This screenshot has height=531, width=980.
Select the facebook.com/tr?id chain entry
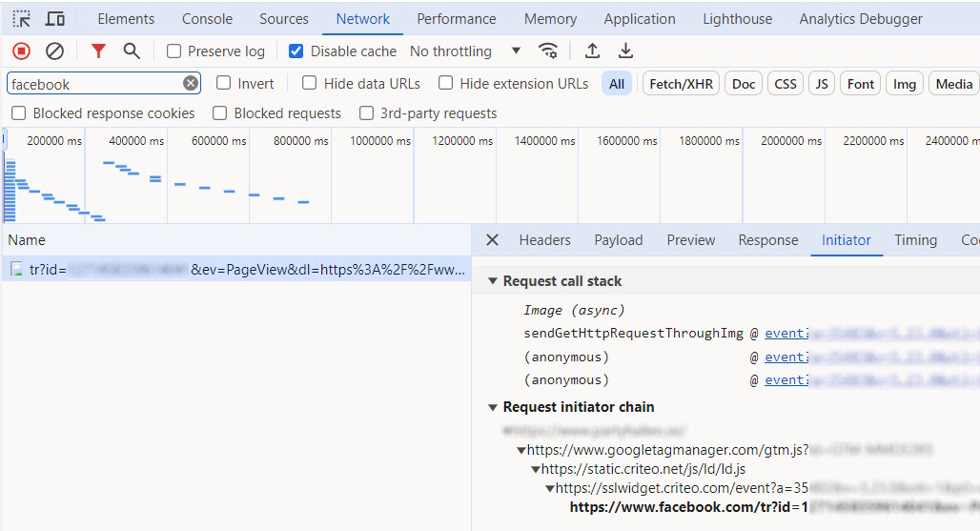tap(688, 507)
